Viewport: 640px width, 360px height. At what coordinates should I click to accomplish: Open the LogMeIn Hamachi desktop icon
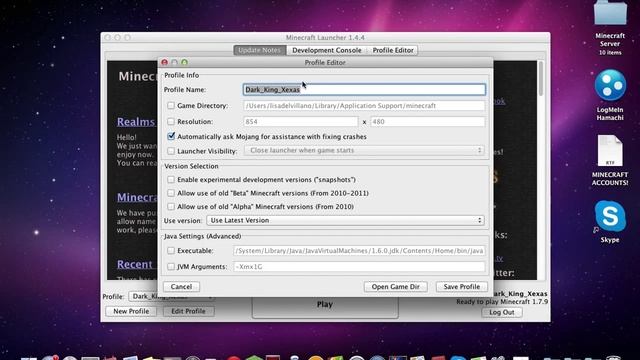click(610, 85)
